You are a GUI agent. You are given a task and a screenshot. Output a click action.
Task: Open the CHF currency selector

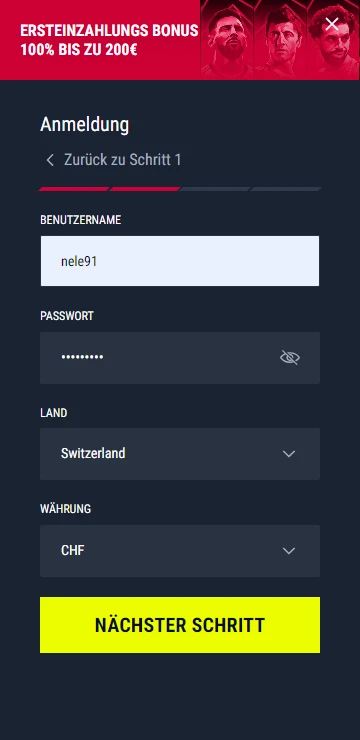[x=180, y=551]
